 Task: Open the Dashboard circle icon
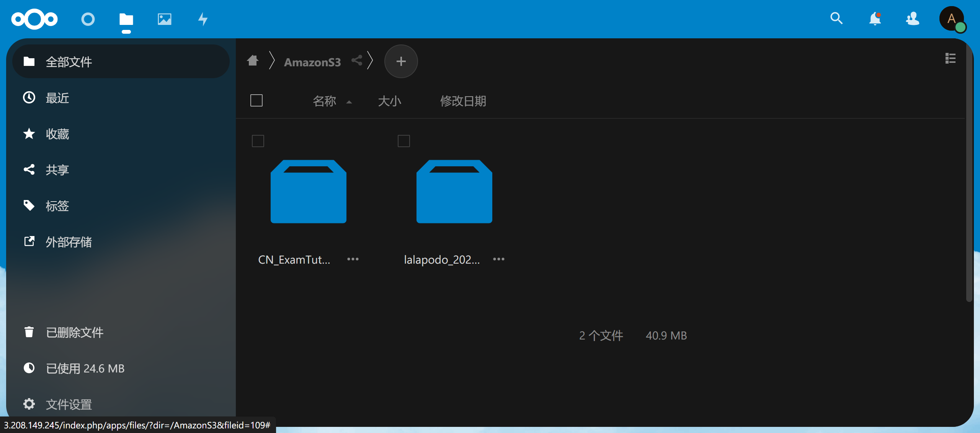point(88,19)
